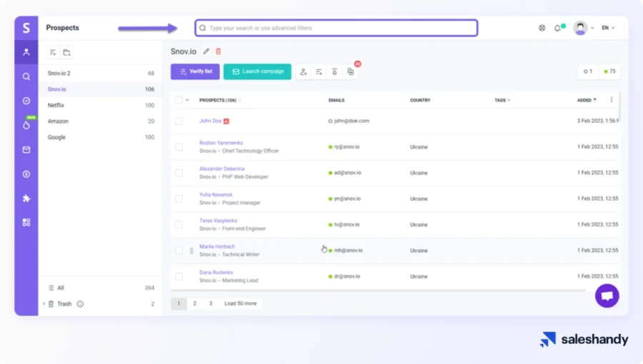
Task: Expand the Trash folder arrow
Action: click(x=44, y=304)
